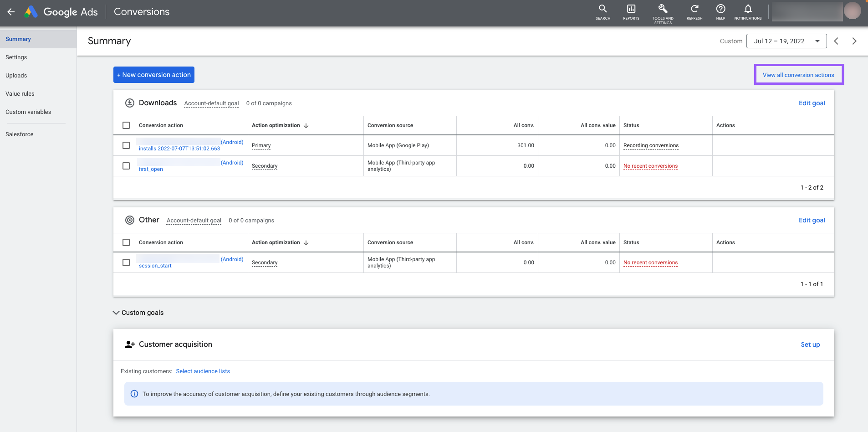Go to previous date range arrow
Screen dimensions: 868x432
pyautogui.click(x=836, y=41)
